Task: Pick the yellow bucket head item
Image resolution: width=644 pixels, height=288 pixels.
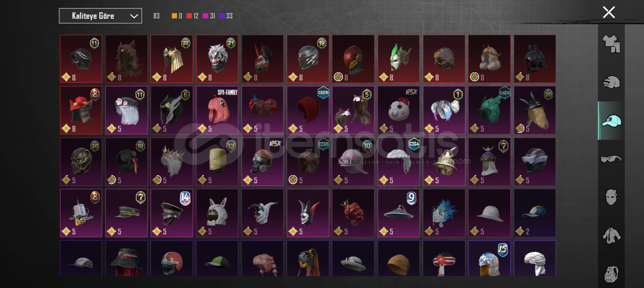Action: tap(217, 162)
